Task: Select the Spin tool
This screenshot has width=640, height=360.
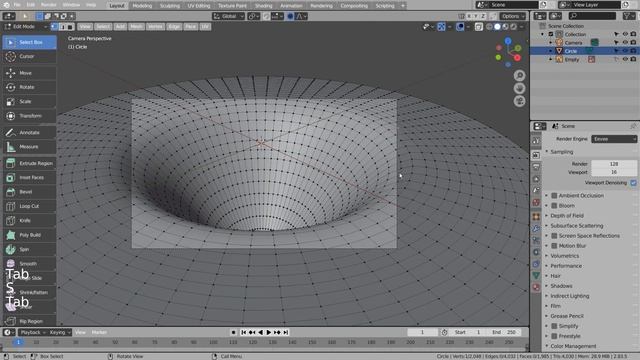Action: tap(29, 249)
